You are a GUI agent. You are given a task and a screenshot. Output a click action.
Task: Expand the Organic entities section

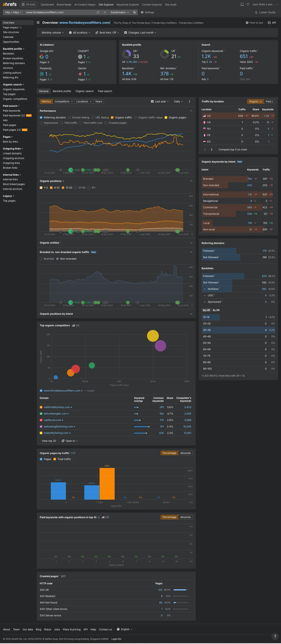[191, 243]
